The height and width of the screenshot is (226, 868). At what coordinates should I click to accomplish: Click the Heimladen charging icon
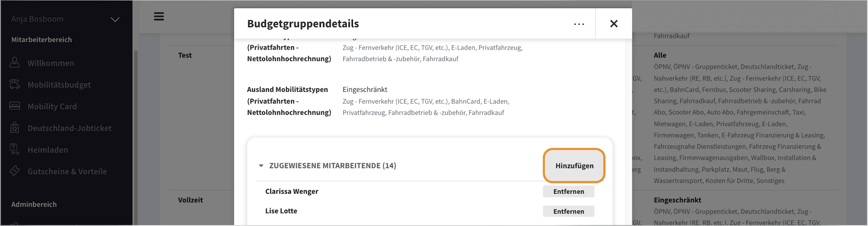(x=15, y=149)
